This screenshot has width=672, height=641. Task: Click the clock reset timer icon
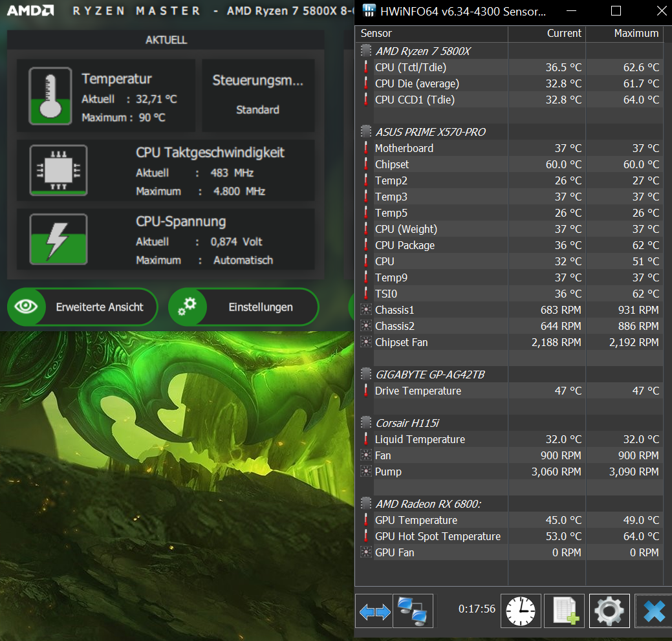521,611
